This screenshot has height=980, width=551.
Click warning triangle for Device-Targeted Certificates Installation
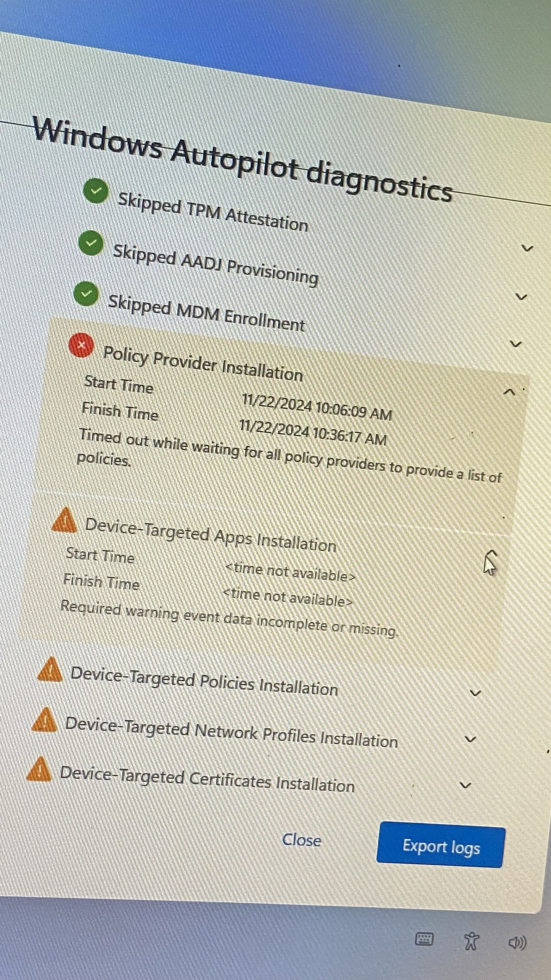(x=39, y=769)
